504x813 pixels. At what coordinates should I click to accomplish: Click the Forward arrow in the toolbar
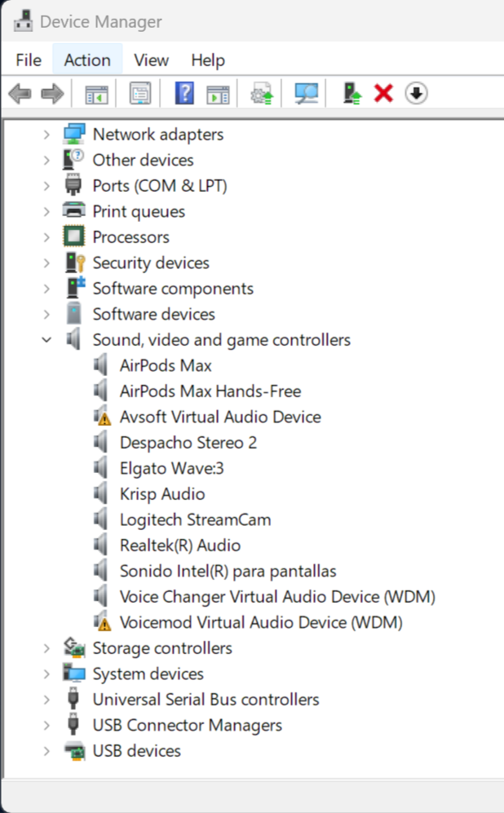[x=52, y=95]
